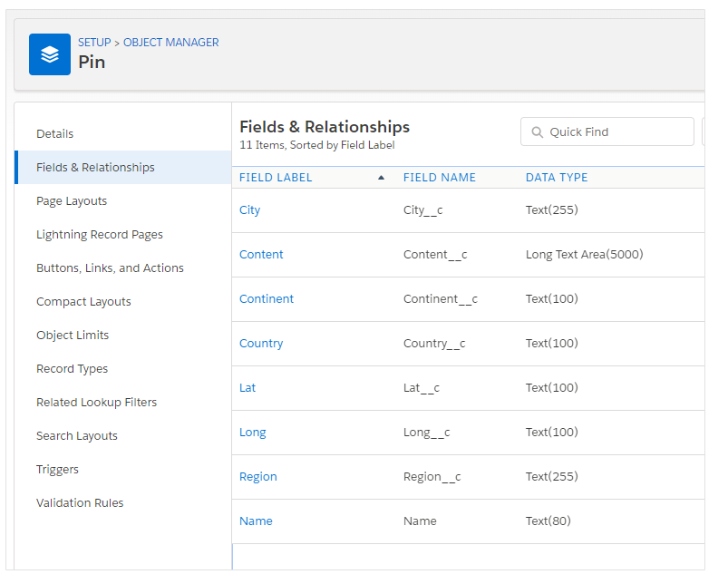
Task: Sort by the Data Type column header
Action: pos(557,178)
